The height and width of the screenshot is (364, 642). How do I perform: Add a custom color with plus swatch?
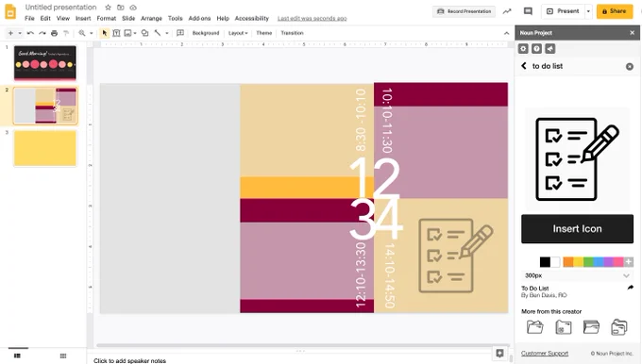pos(629,262)
